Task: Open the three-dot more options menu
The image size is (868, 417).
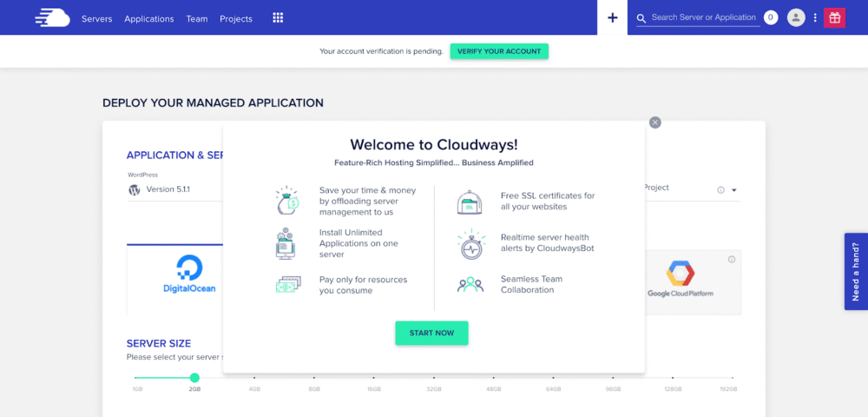Action: pos(815,17)
